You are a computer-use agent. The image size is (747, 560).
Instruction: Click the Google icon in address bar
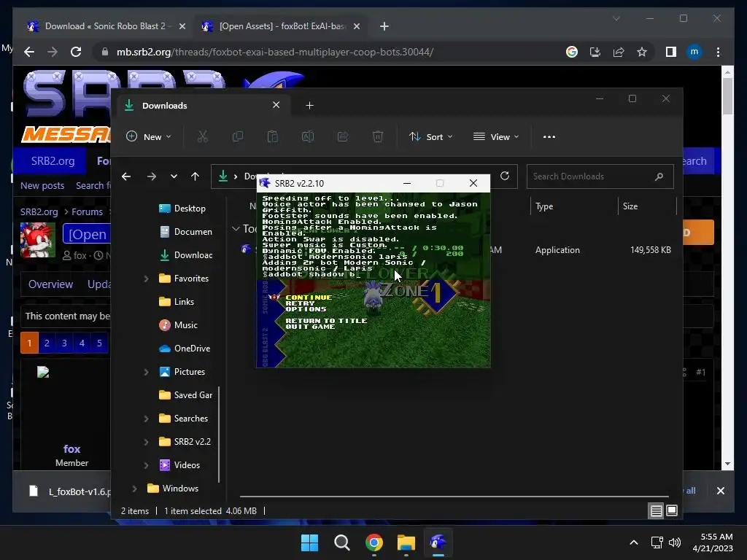click(x=572, y=52)
